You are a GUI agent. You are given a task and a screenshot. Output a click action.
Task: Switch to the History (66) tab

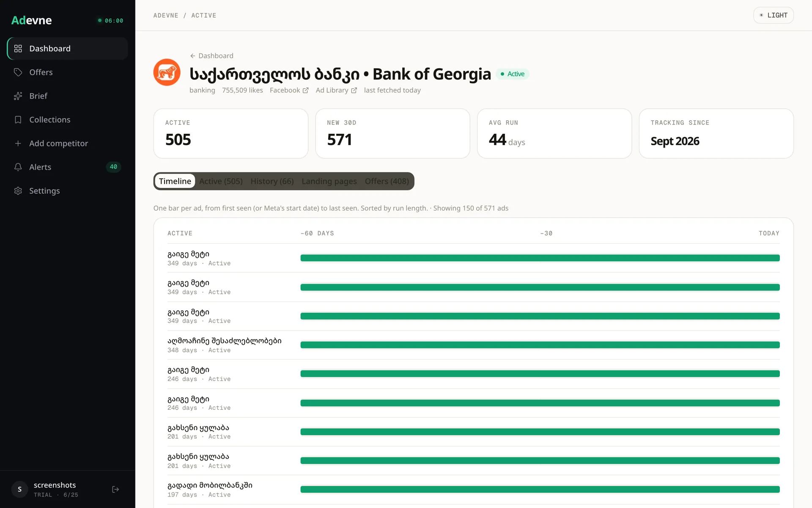[272, 181]
